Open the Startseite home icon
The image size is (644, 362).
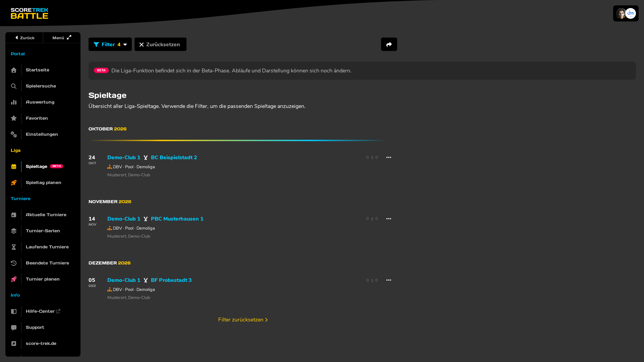click(x=14, y=70)
